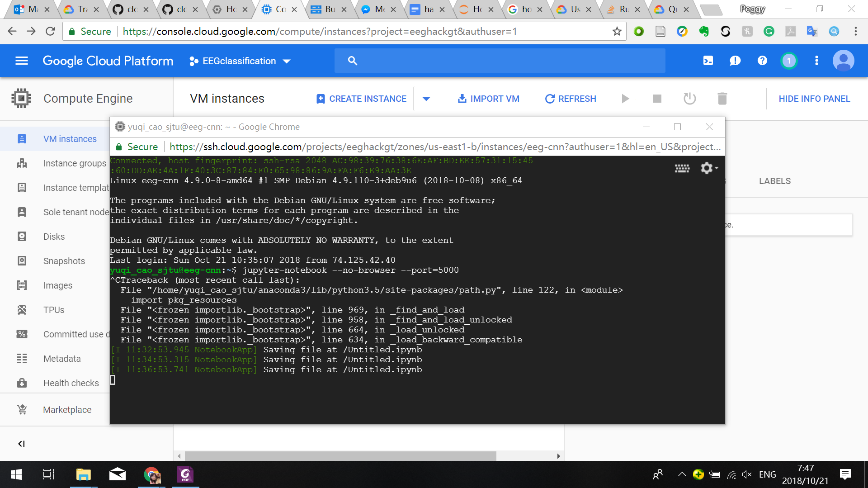Viewport: 868px width, 488px height.
Task: Reset the VM with power icon
Action: coord(689,99)
